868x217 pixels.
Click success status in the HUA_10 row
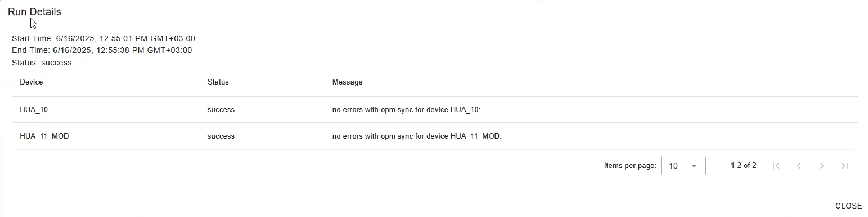tap(221, 110)
